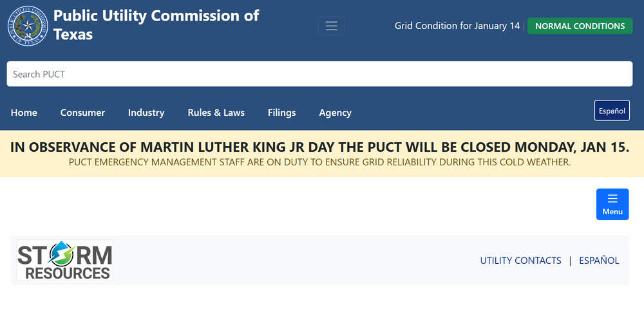Expand the Industry navigation menu

(146, 113)
